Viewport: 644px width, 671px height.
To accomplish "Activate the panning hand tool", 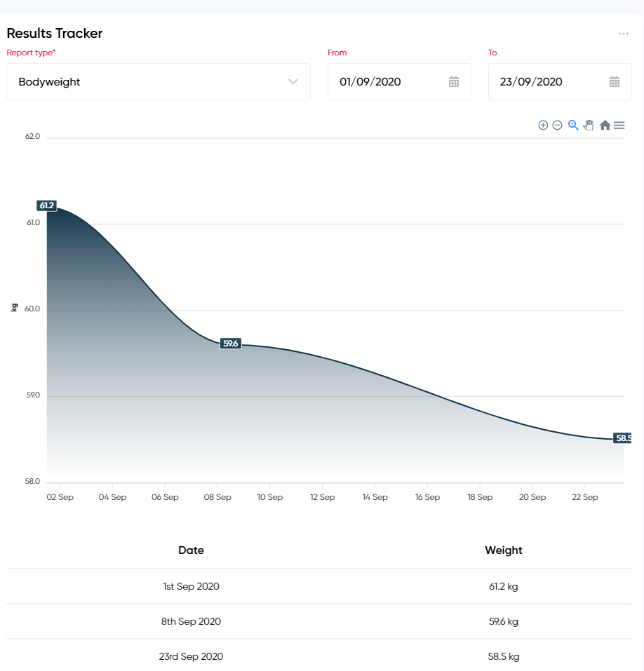I will [x=589, y=125].
